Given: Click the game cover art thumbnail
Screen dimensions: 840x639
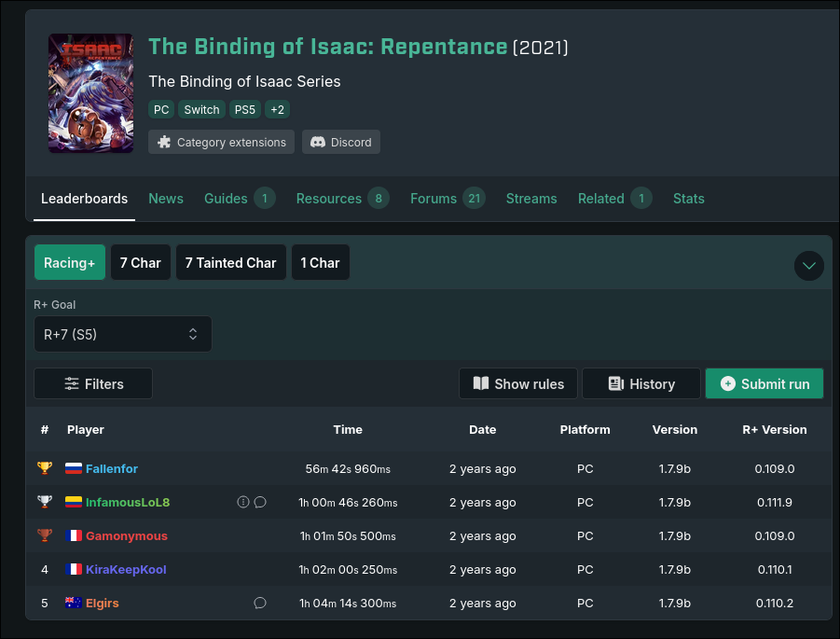Looking at the screenshot, I should 91,93.
